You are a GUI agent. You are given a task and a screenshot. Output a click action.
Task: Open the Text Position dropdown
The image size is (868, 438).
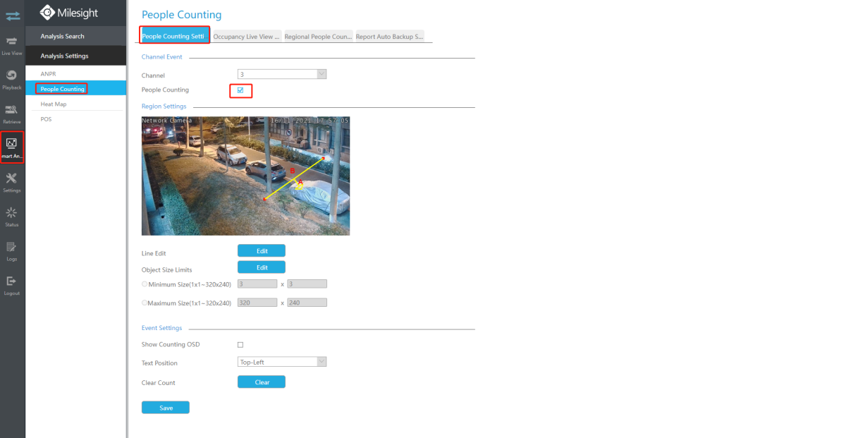tap(282, 362)
